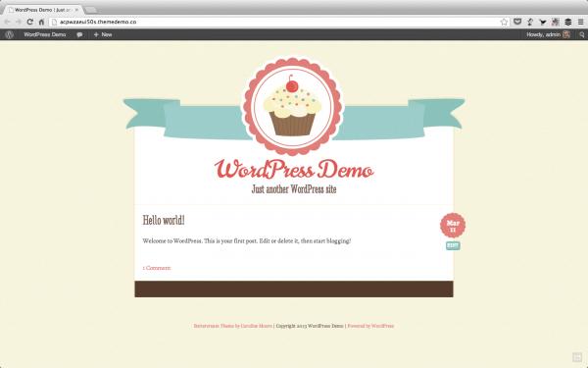Screen dimensions: 588x368
Task: Reload the page with the refresh icon
Action: click(30, 22)
